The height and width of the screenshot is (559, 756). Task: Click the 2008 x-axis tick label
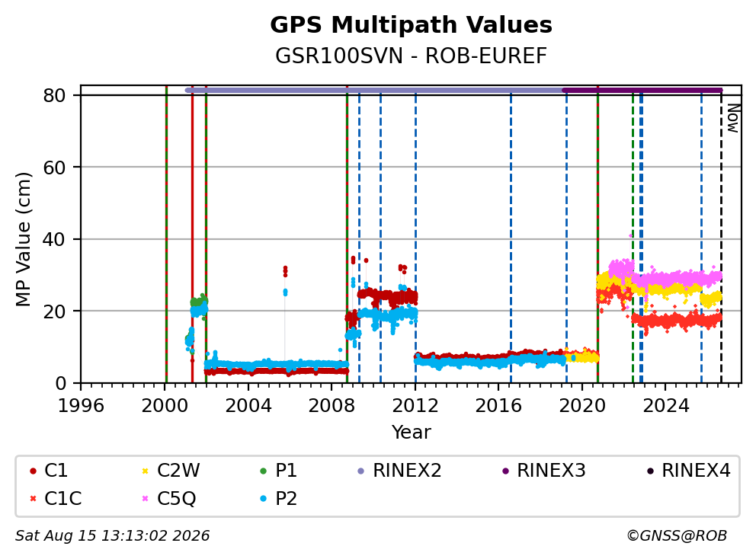[x=332, y=406]
